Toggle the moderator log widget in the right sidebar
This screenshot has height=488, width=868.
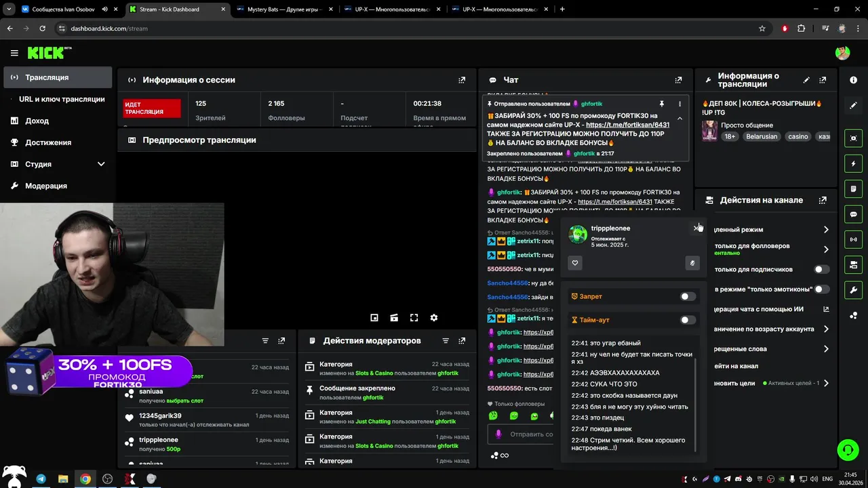point(853,188)
